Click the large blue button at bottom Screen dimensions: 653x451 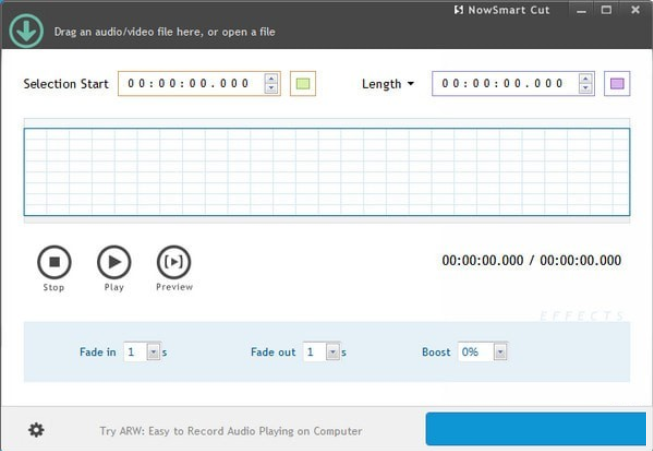(536, 429)
